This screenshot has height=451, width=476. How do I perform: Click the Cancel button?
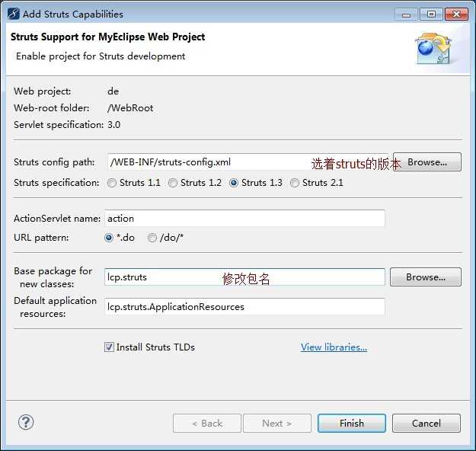coord(426,423)
